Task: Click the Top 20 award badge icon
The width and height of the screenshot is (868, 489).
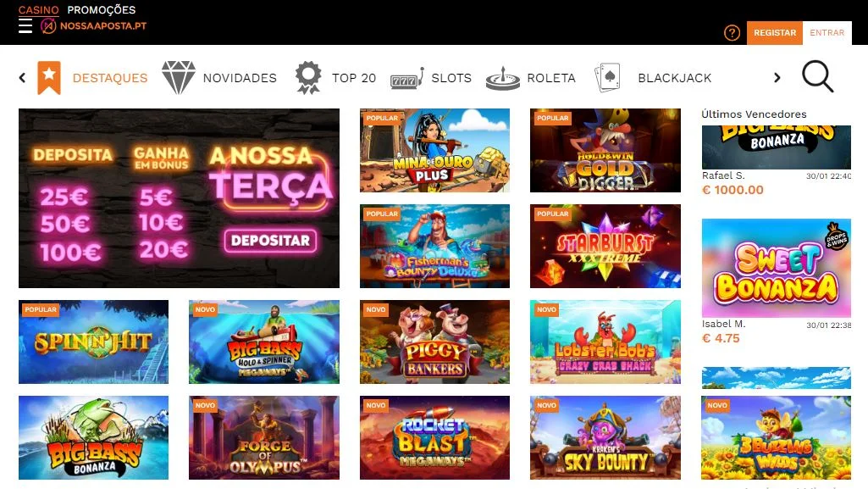Action: 308,77
